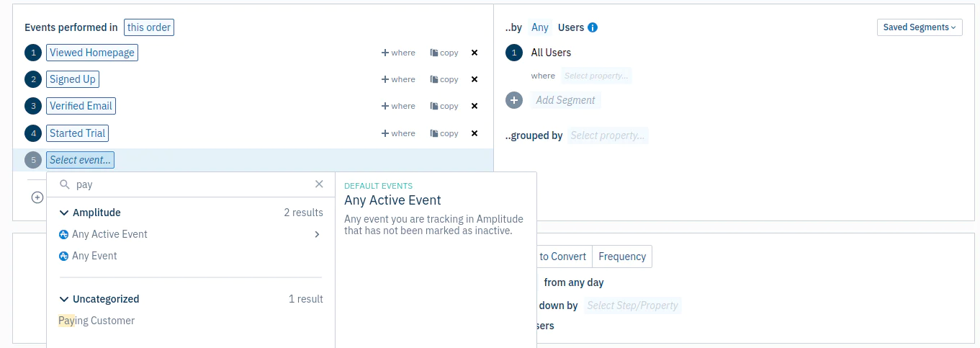Viewport: 980px width, 348px height.
Task: Click the plus icon beside Add Segment
Action: click(514, 100)
